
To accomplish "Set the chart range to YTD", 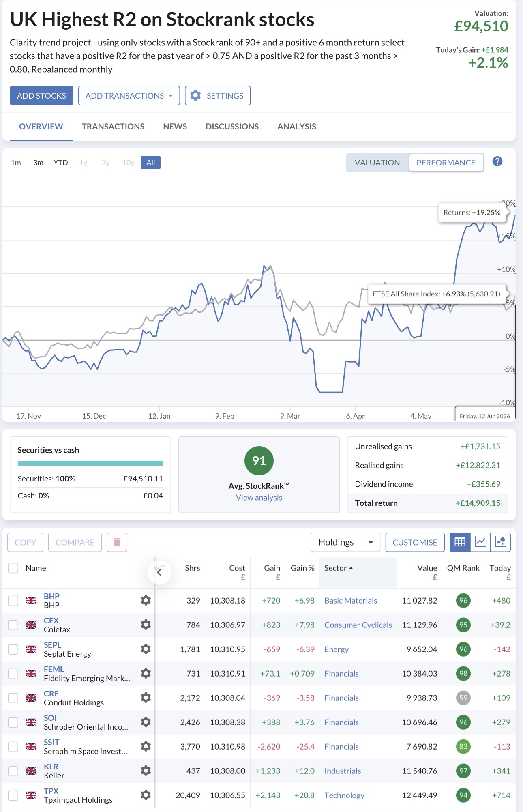I will tap(61, 163).
